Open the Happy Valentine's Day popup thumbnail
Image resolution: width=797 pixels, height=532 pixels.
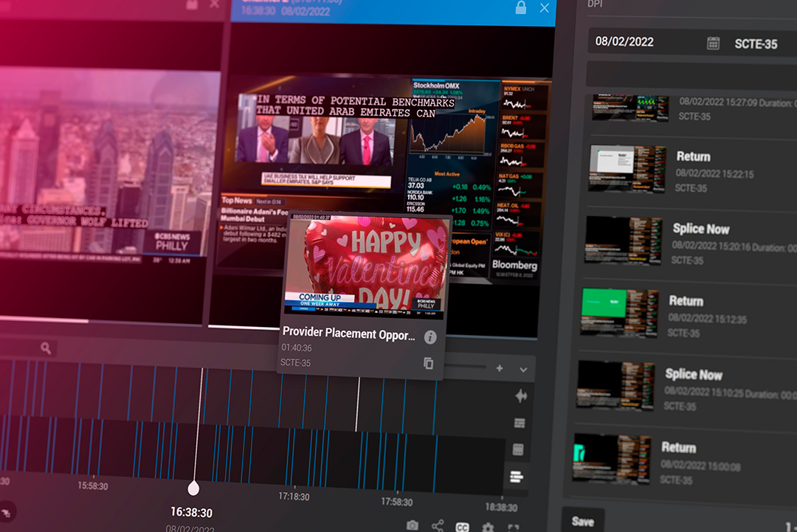(x=367, y=268)
